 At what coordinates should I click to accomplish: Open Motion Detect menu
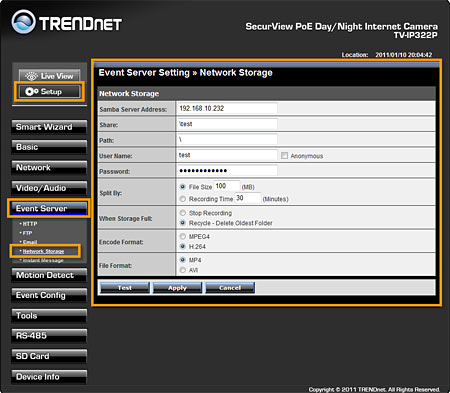(49, 275)
